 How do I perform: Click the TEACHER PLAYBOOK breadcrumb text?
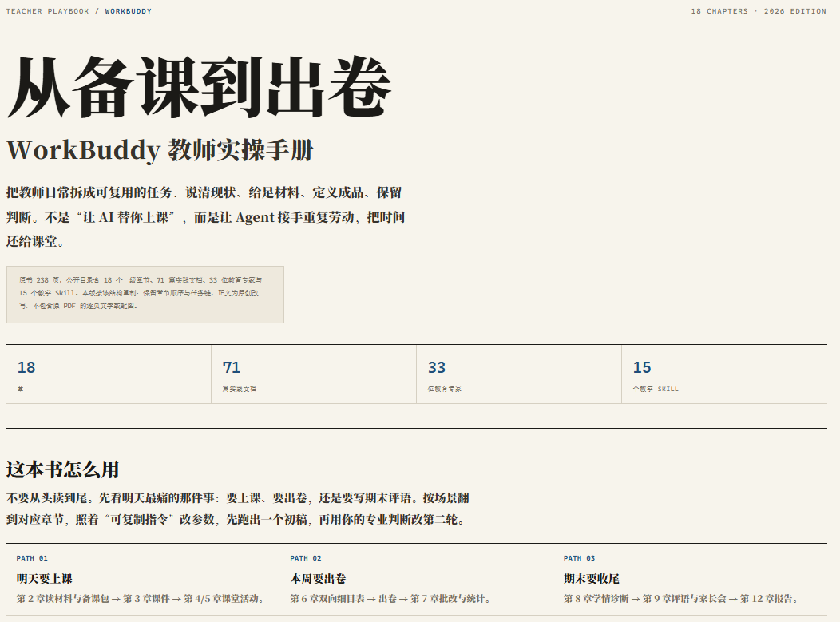pyautogui.click(x=48, y=11)
